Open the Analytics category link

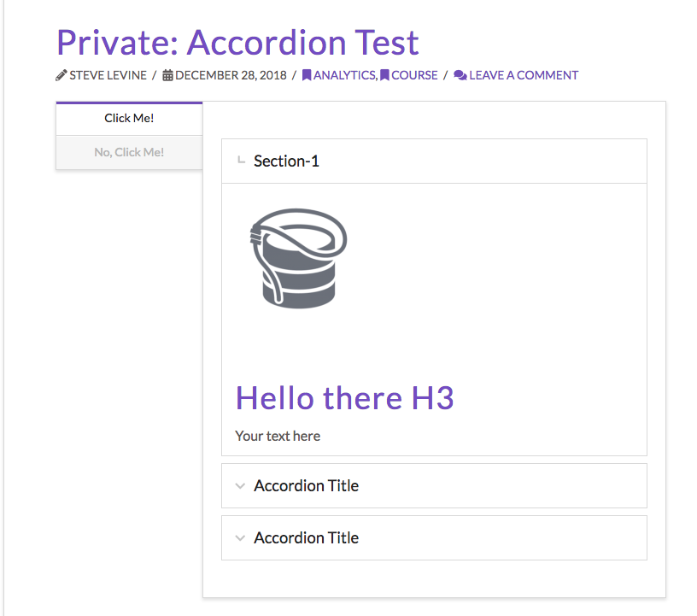pyautogui.click(x=345, y=75)
